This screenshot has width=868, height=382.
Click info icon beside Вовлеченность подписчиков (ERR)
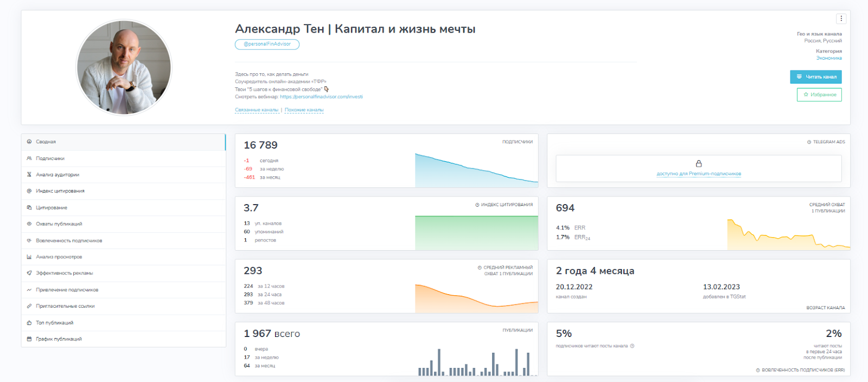[x=758, y=370]
